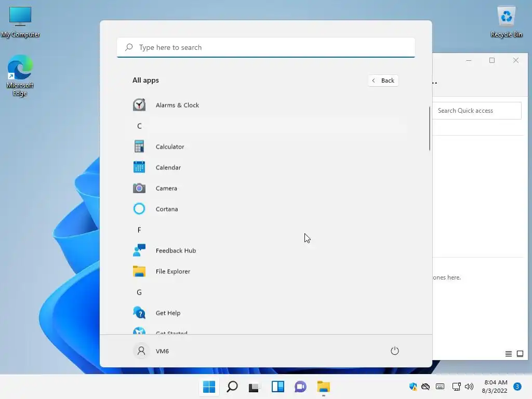The height and width of the screenshot is (399, 532).
Task: Open Windows Security tray icon
Action: [x=413, y=387]
